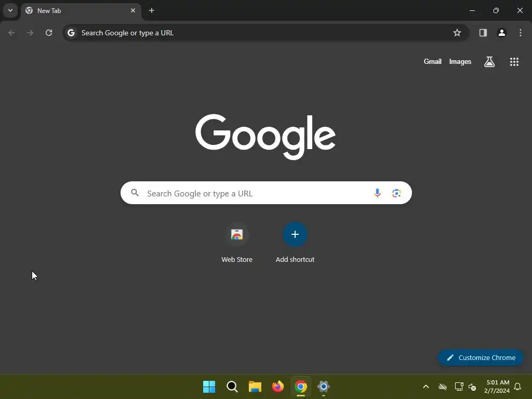Open the notification bell
532x399 pixels.
pyautogui.click(x=518, y=387)
